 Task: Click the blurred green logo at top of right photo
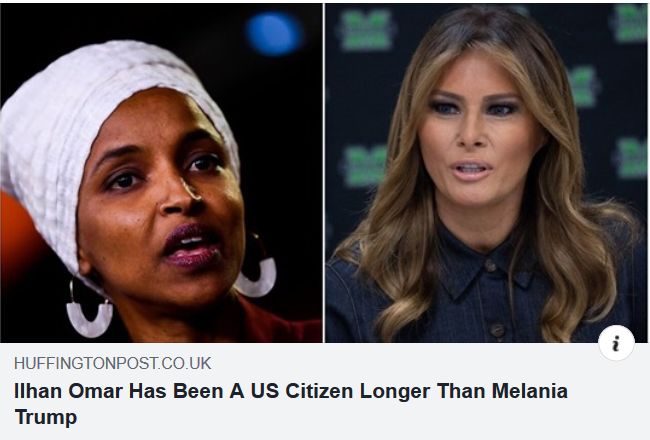[x=365, y=30]
